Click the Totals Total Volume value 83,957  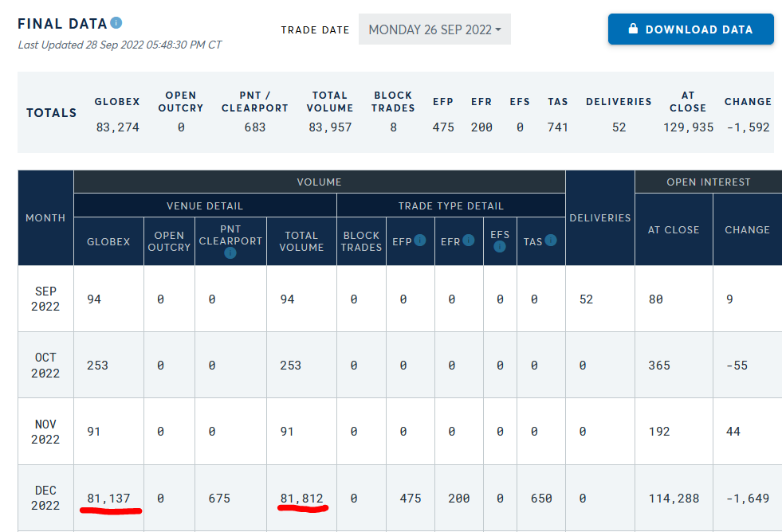pos(330,127)
